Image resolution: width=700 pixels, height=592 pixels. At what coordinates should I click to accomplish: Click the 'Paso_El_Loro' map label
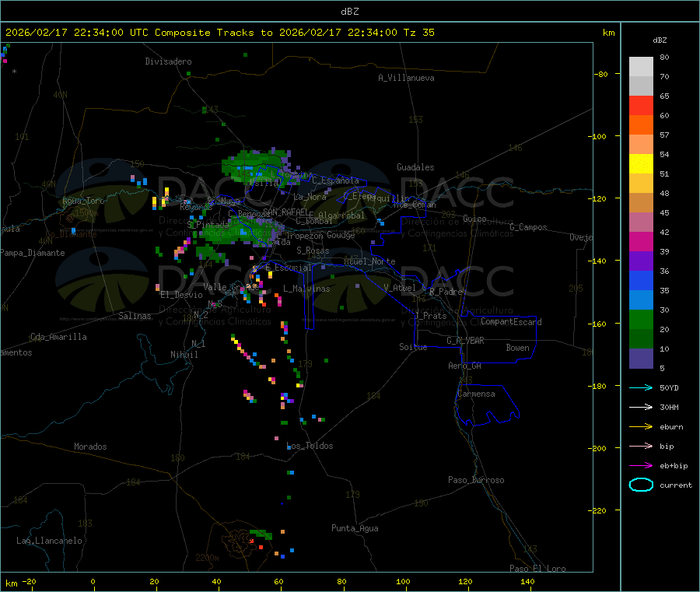pos(538,569)
